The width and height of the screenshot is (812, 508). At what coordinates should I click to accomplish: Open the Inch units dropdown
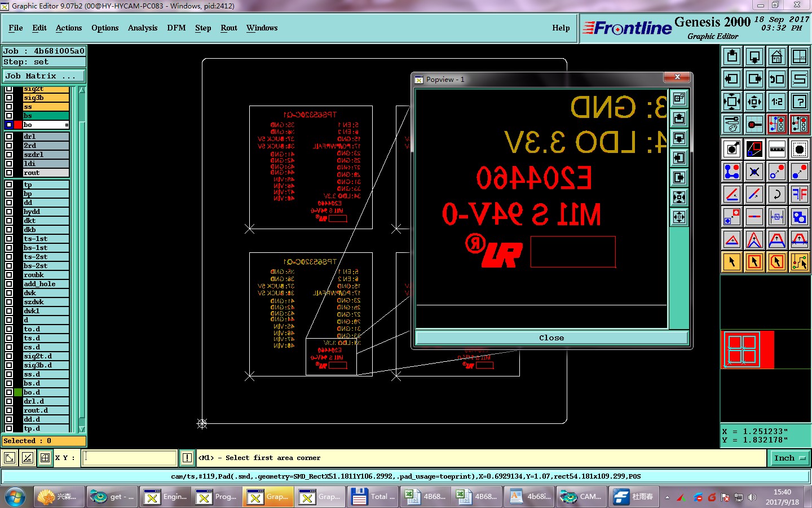pyautogui.click(x=789, y=458)
